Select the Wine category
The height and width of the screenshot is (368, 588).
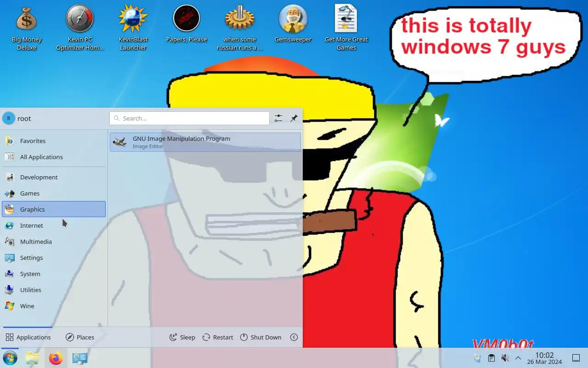[x=54, y=306]
